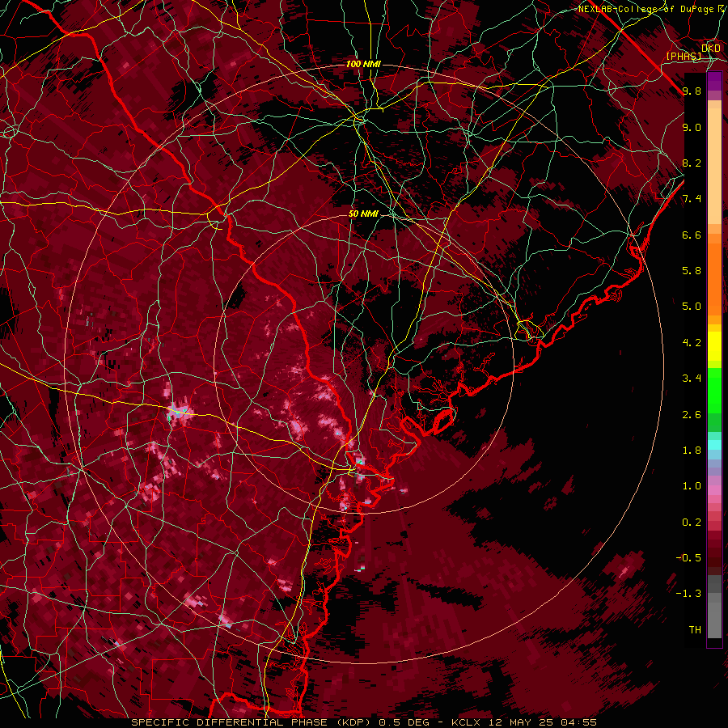Click the 1.0 scale value
This screenshot has height=728, width=728.
point(692,486)
